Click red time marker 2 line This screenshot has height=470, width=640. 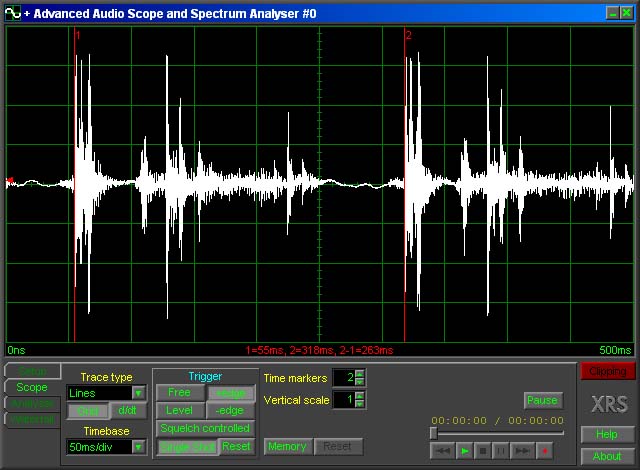click(404, 184)
